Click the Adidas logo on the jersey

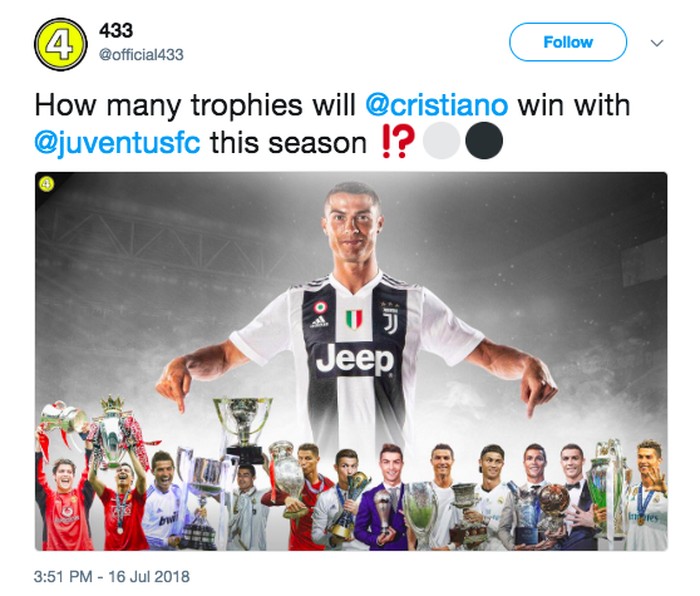(319, 322)
